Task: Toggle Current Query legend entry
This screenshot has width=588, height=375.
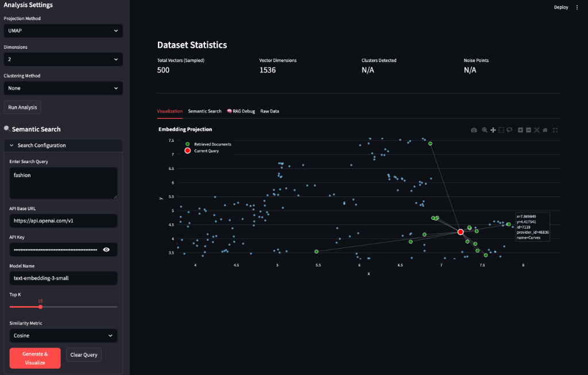Action: click(202, 151)
